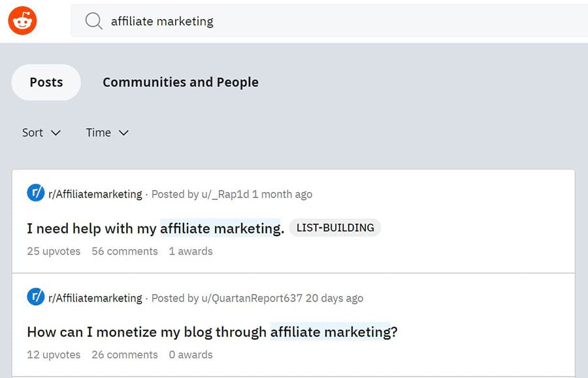Open post "I need help with my affiliate marketing."
The image size is (588, 378).
tap(155, 228)
